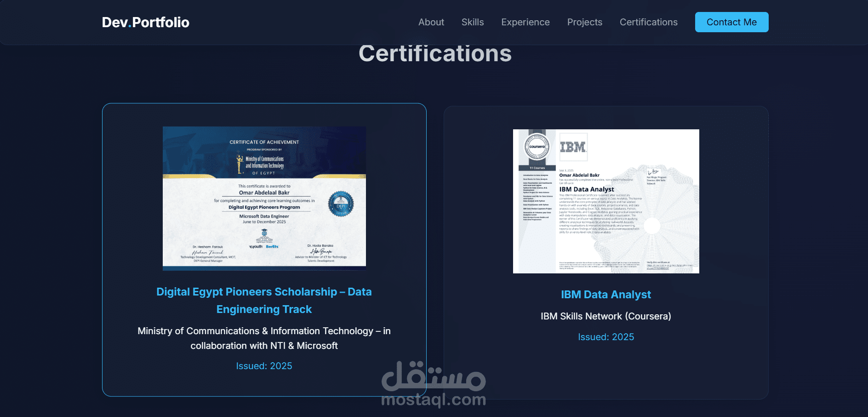Open the Dev.Portfolio logo link

point(145,22)
